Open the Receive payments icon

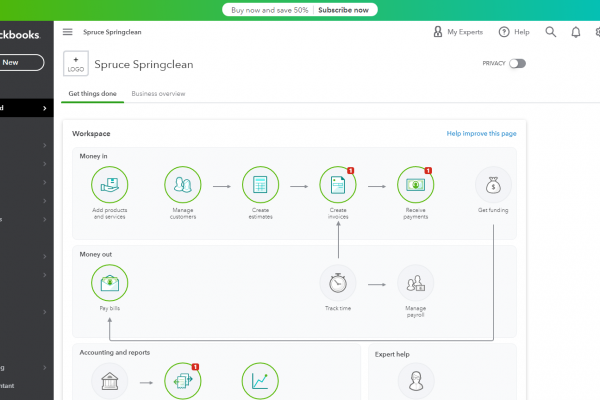[x=416, y=184]
